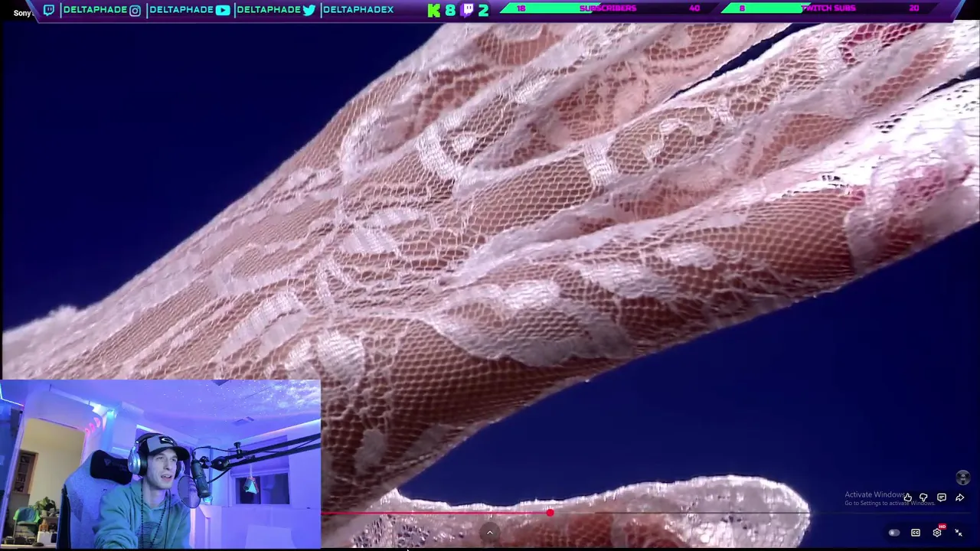Open the video settings gear
The width and height of the screenshot is (980, 551).
point(937,533)
